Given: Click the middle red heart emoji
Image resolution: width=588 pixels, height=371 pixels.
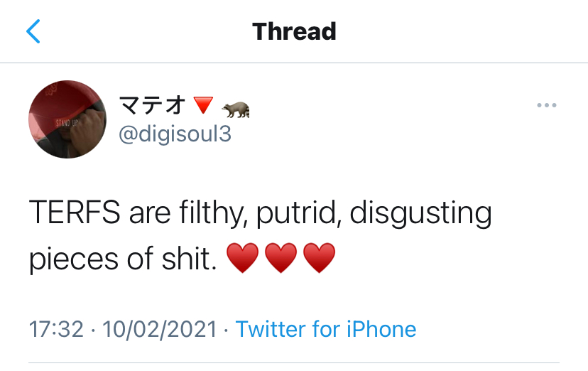Looking at the screenshot, I should coord(281,259).
